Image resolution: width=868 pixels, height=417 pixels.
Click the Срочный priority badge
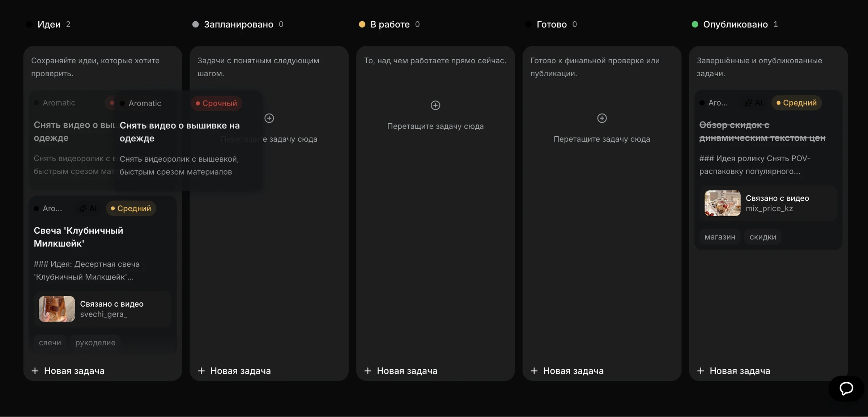[x=216, y=103]
